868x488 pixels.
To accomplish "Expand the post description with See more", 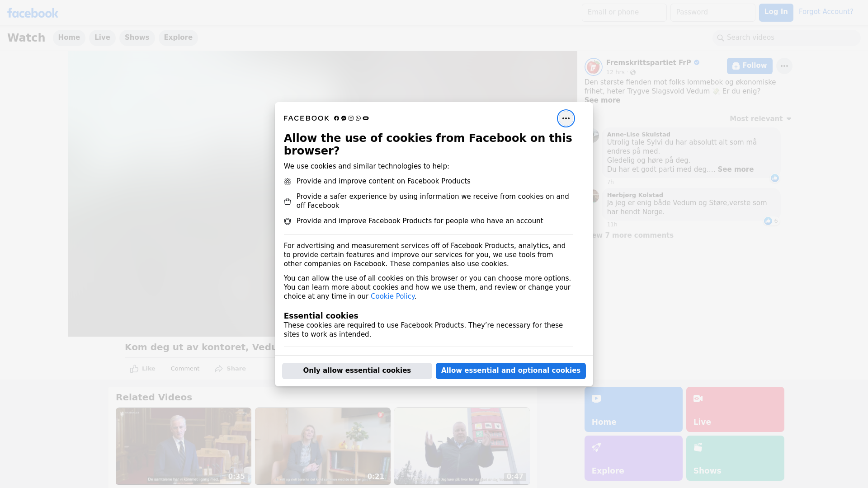I will 602,100.
